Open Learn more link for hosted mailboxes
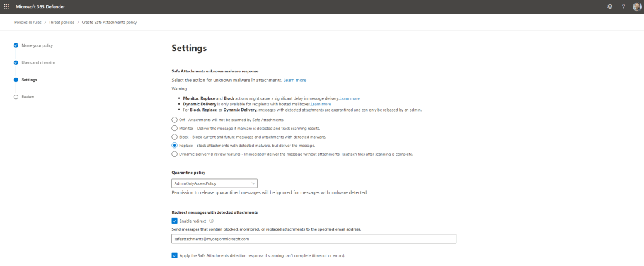 (321, 104)
